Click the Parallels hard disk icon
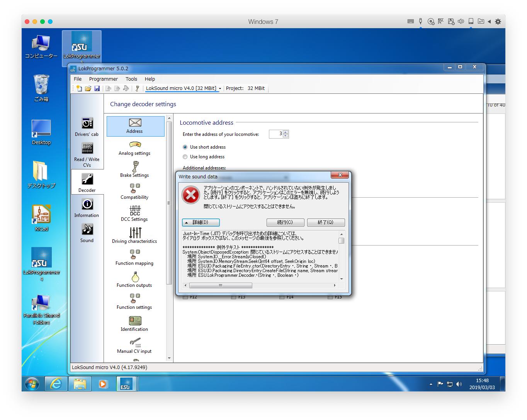Screen dimensions: 527x420 [x=471, y=22]
